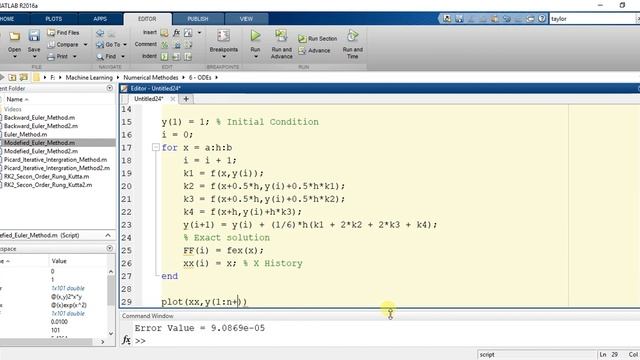Open the dropdown under Open

15,56
